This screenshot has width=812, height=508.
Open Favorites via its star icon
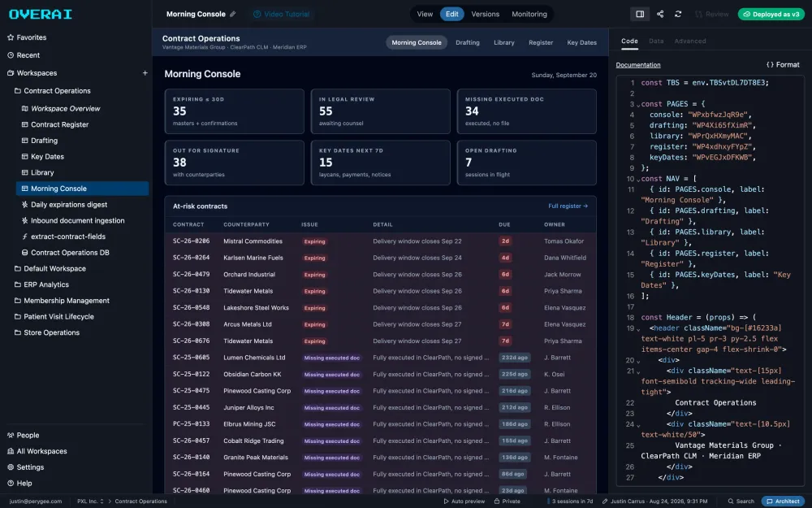tap(11, 37)
